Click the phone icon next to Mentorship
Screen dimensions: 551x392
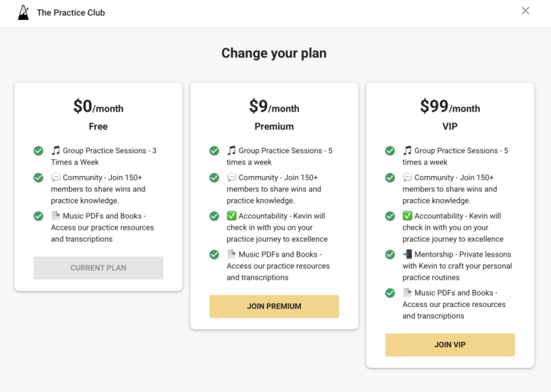coord(407,254)
